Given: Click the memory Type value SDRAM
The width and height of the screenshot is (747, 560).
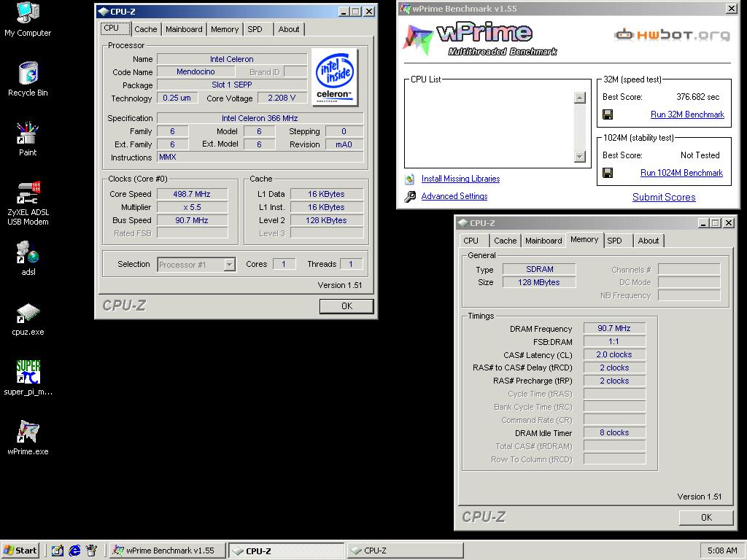Looking at the screenshot, I should tap(539, 269).
